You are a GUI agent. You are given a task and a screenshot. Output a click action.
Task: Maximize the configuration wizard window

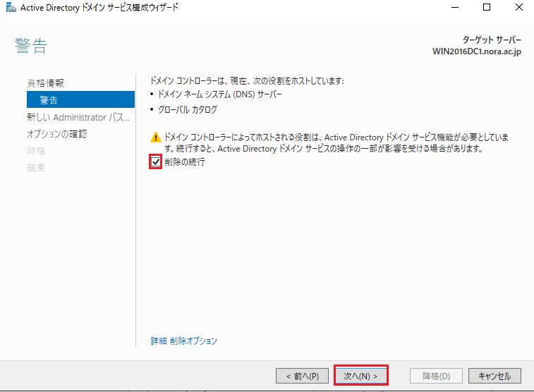point(487,7)
